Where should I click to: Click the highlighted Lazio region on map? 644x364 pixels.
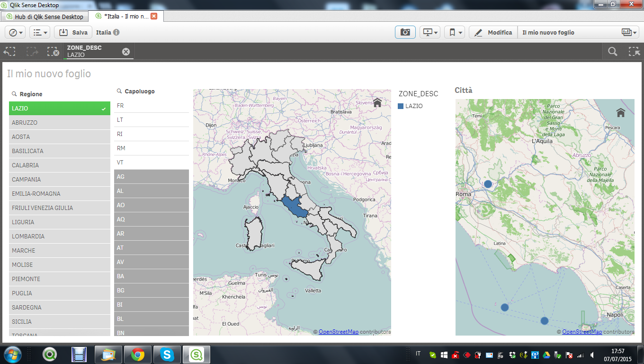(295, 207)
